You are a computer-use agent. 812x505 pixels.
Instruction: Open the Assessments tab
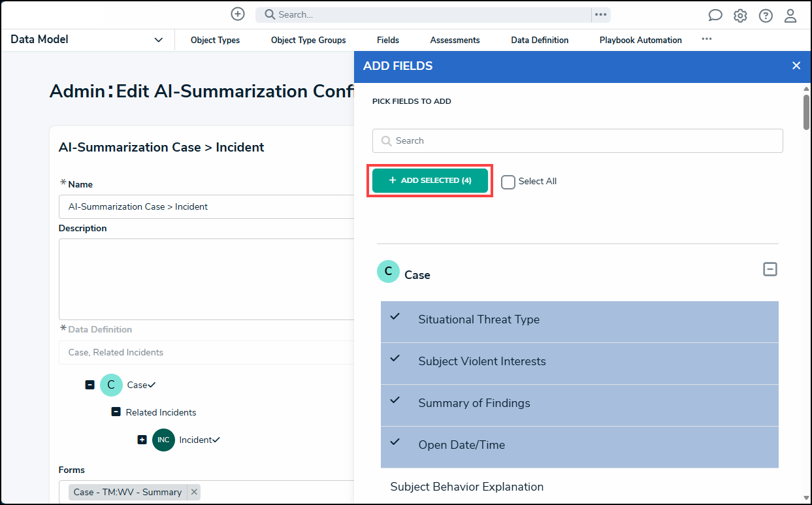click(x=455, y=40)
